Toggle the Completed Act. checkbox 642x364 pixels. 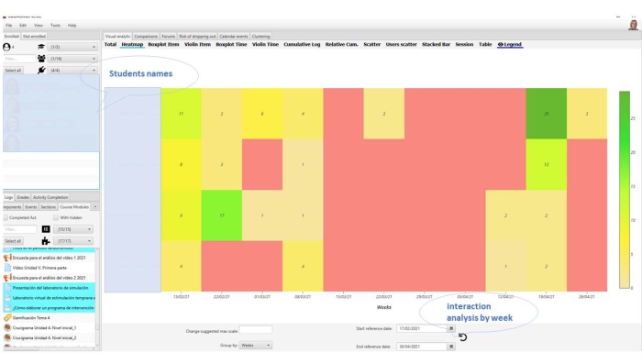click(6, 218)
